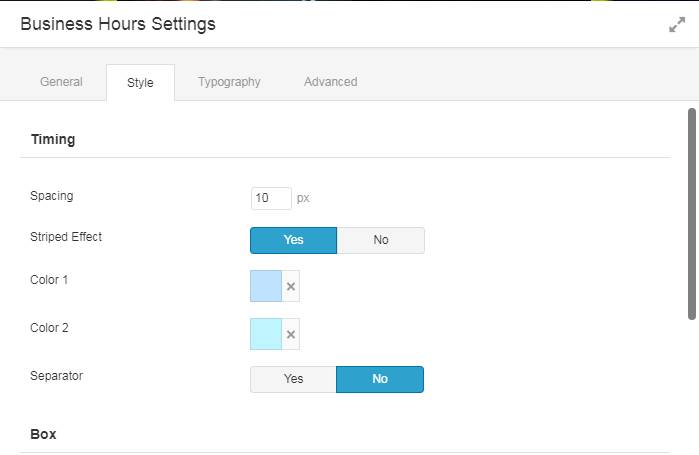Go to the Advanced tab
The height and width of the screenshot is (455, 699).
click(x=331, y=82)
